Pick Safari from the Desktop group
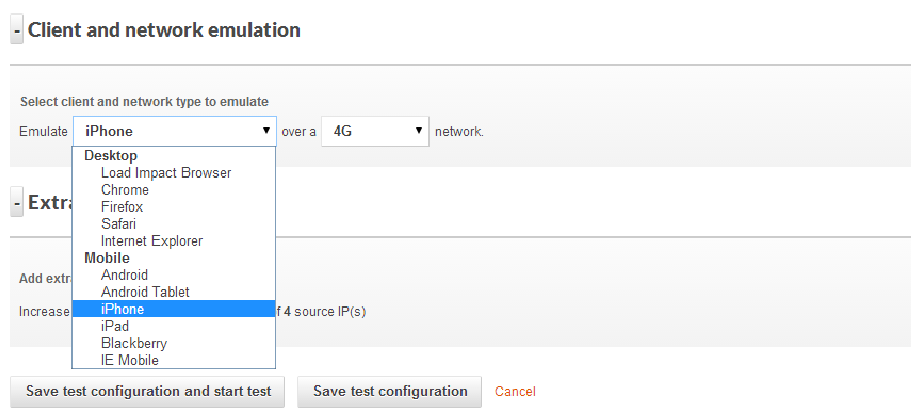 [x=119, y=224]
